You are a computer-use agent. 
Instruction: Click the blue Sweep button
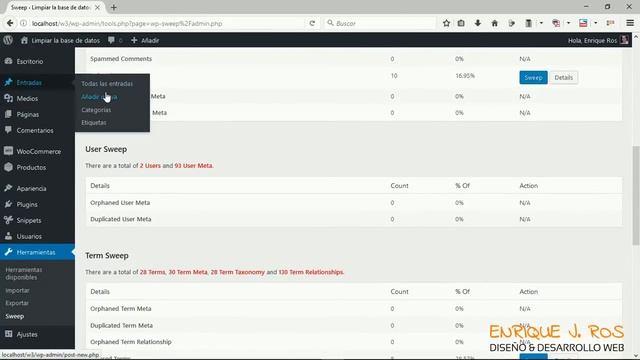(533, 78)
